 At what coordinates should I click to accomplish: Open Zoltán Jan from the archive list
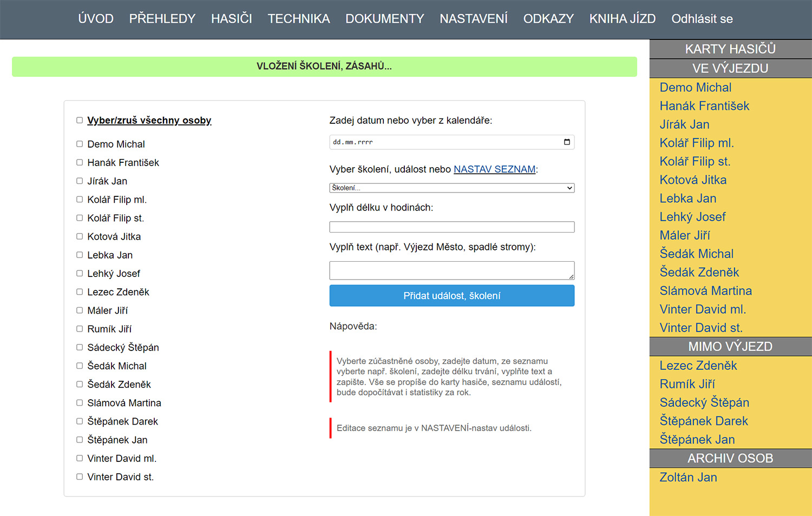(x=688, y=478)
